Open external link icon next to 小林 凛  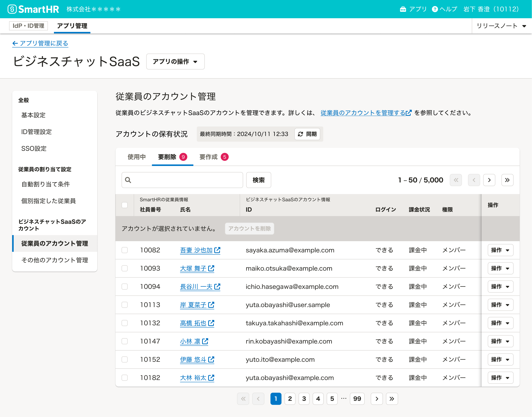(x=205, y=341)
